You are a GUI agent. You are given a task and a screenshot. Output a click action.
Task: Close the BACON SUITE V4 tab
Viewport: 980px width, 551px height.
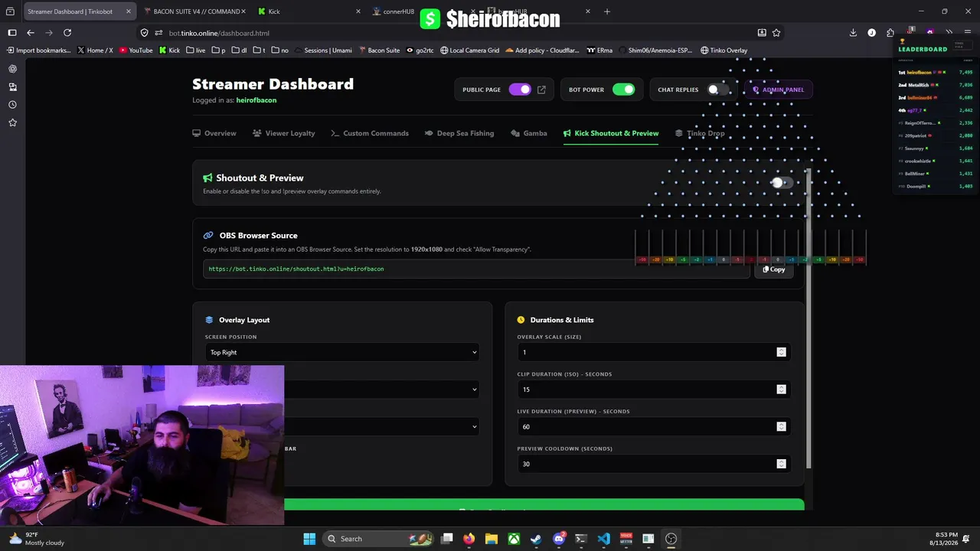tap(243, 11)
